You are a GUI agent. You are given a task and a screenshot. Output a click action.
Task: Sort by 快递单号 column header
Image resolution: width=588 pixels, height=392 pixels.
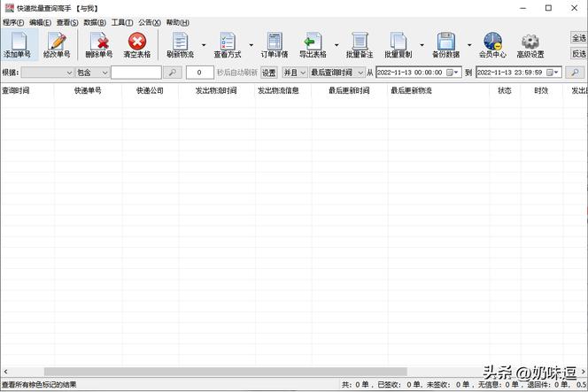[88, 90]
